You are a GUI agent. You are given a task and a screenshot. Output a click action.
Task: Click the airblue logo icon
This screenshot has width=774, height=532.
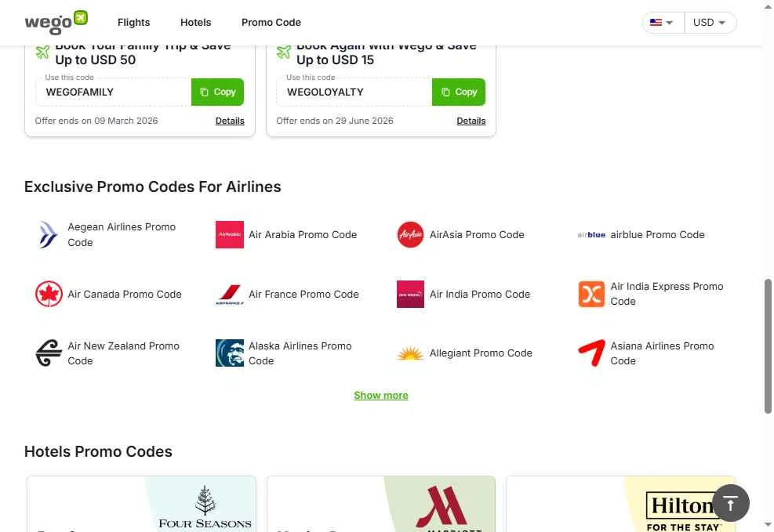click(x=591, y=235)
